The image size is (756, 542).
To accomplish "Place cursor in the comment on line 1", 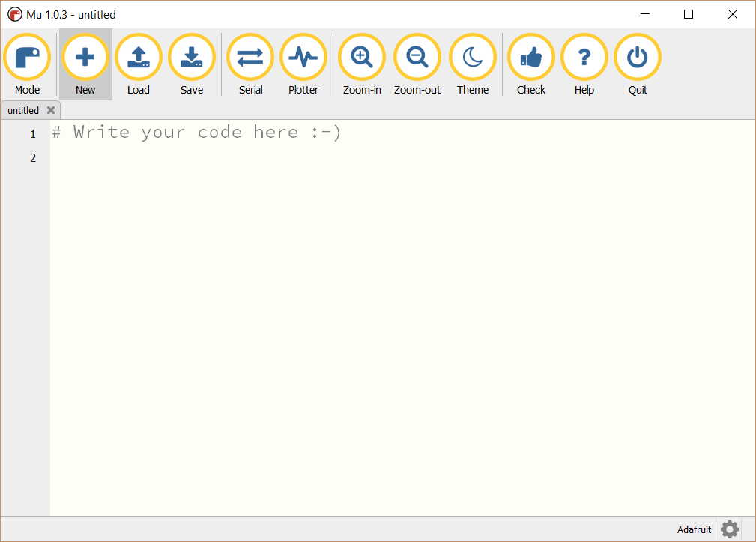I will (196, 133).
